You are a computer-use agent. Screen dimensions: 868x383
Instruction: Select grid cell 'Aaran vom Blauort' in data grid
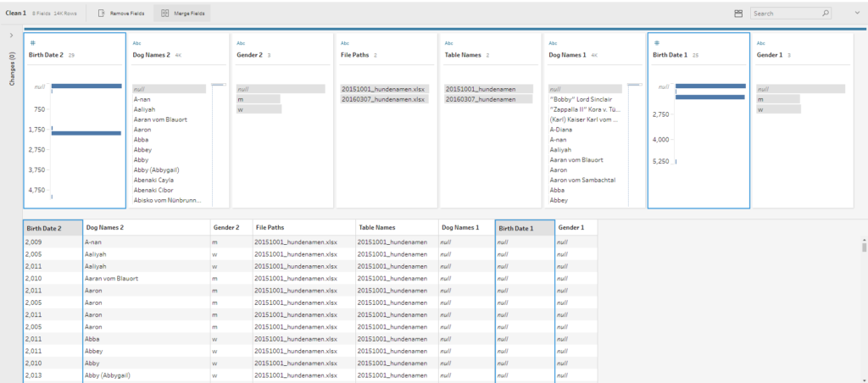(146, 279)
